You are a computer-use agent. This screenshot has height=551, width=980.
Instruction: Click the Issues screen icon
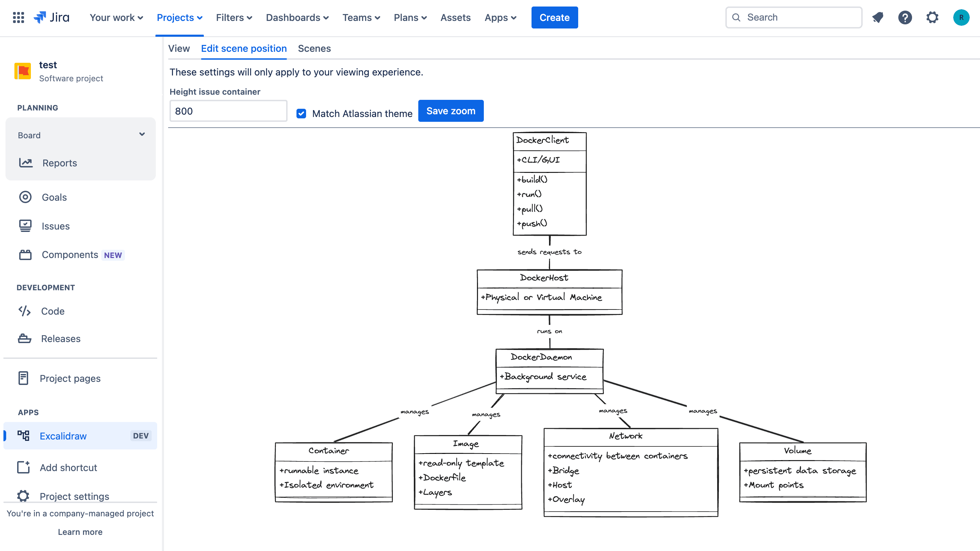tap(25, 226)
